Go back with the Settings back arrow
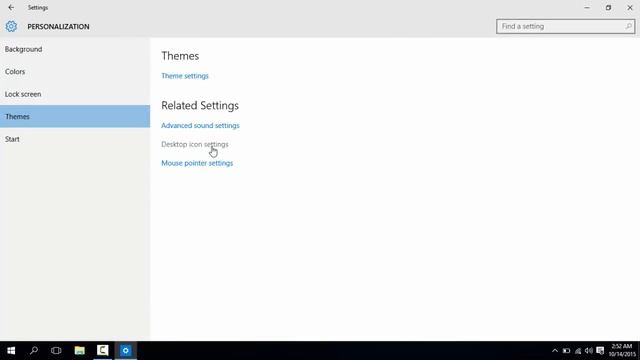Image resolution: width=640 pixels, height=360 pixels. tap(11, 7)
